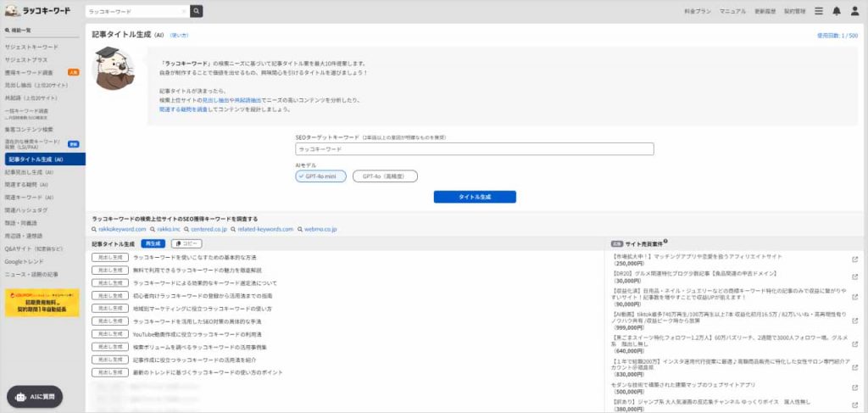Select 記事タイトル生成（AI） in the sidebar

[46, 159]
